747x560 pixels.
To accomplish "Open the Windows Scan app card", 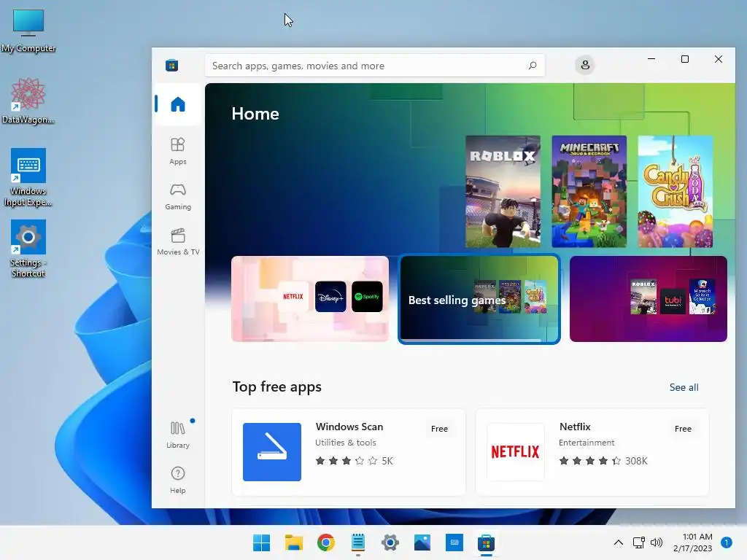I will (348, 452).
